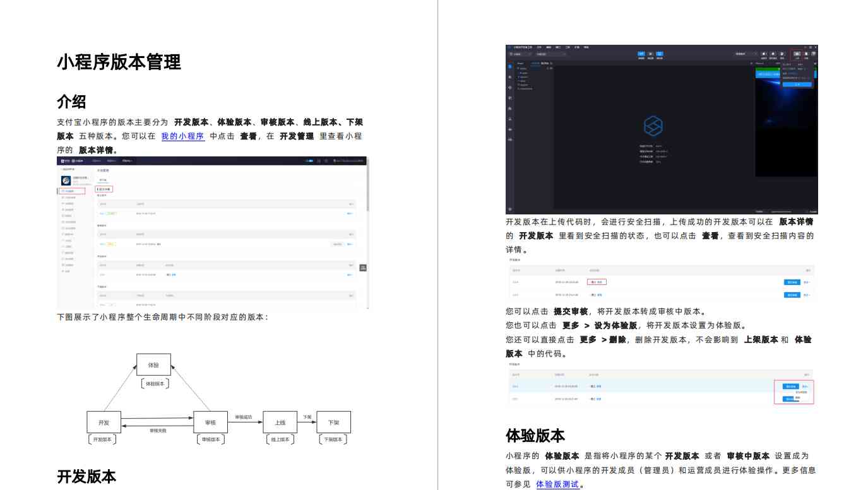Image resolution: width=868 pixels, height=490 pixels.
Task: Select the 体验 box in the lifecycle diagram
Action: [x=153, y=365]
